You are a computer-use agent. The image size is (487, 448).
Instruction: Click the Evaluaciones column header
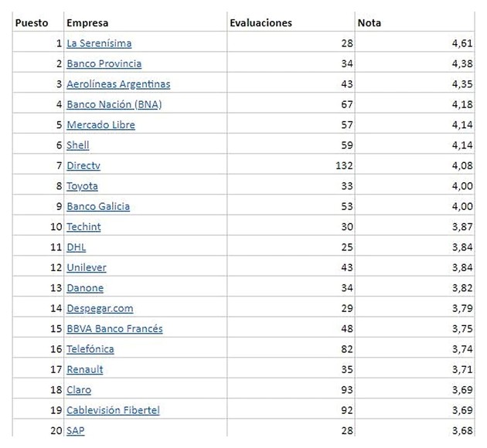point(261,22)
